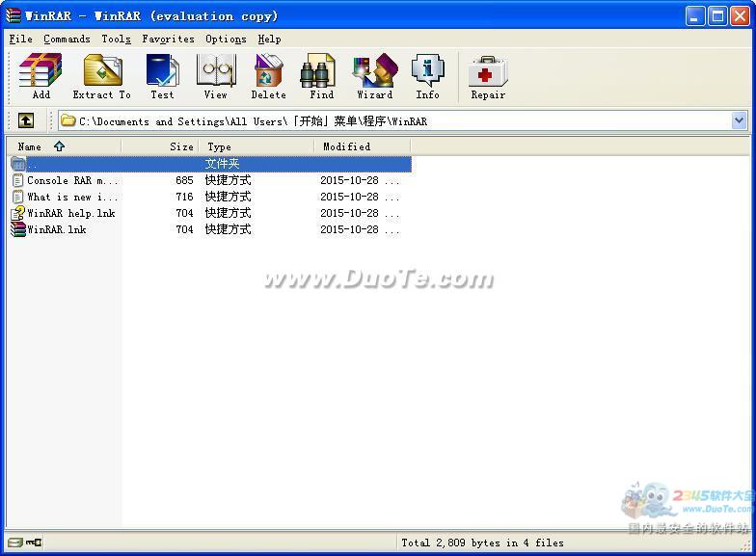Show archive Info
Screen dimensions: 756x556
(427, 75)
